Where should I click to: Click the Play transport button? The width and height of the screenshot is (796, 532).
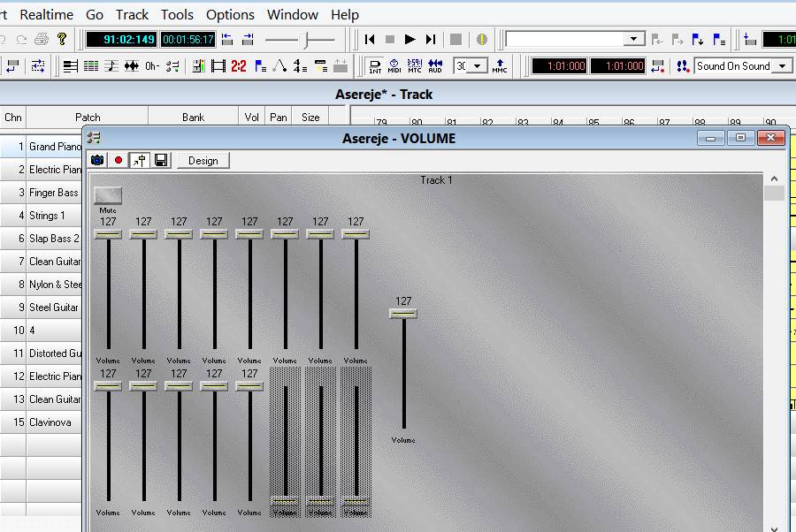409,39
